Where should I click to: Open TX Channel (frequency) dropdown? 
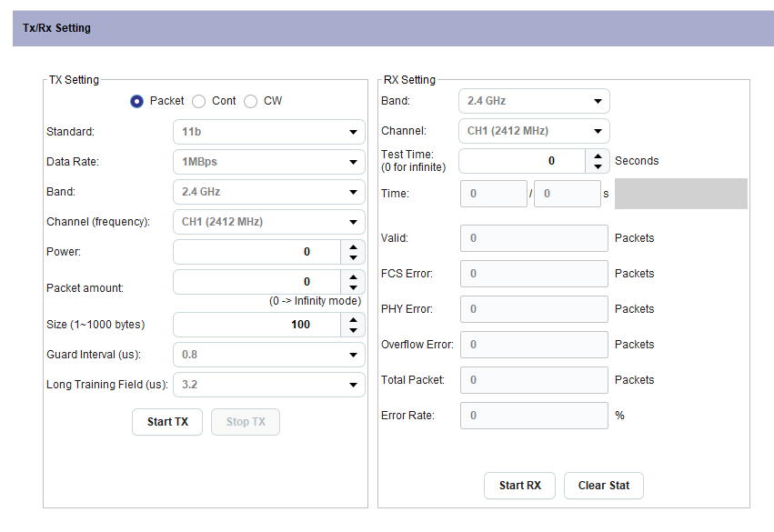click(268, 222)
